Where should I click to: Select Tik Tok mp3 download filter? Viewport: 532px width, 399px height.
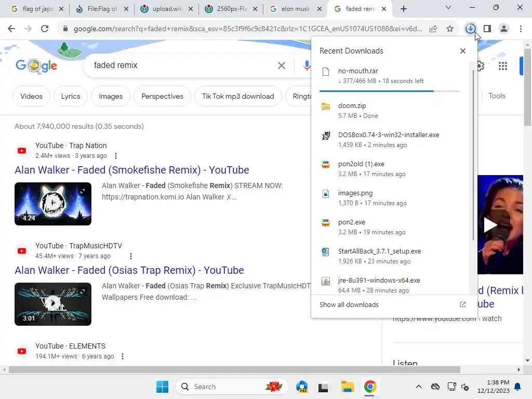[238, 96]
